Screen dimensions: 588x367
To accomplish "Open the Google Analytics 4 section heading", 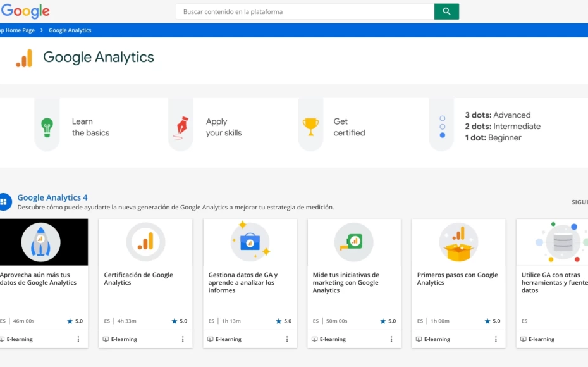I will point(52,197).
